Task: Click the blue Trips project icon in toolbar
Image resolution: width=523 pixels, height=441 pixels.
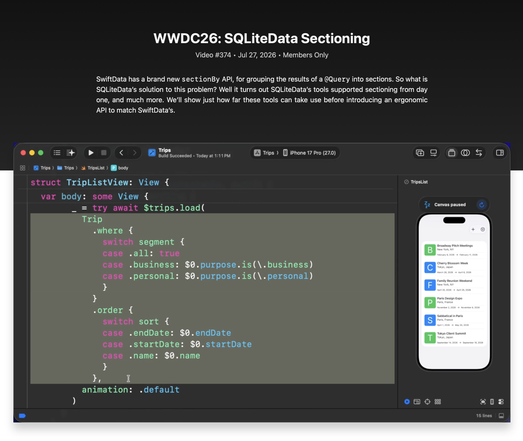Action: click(x=152, y=153)
